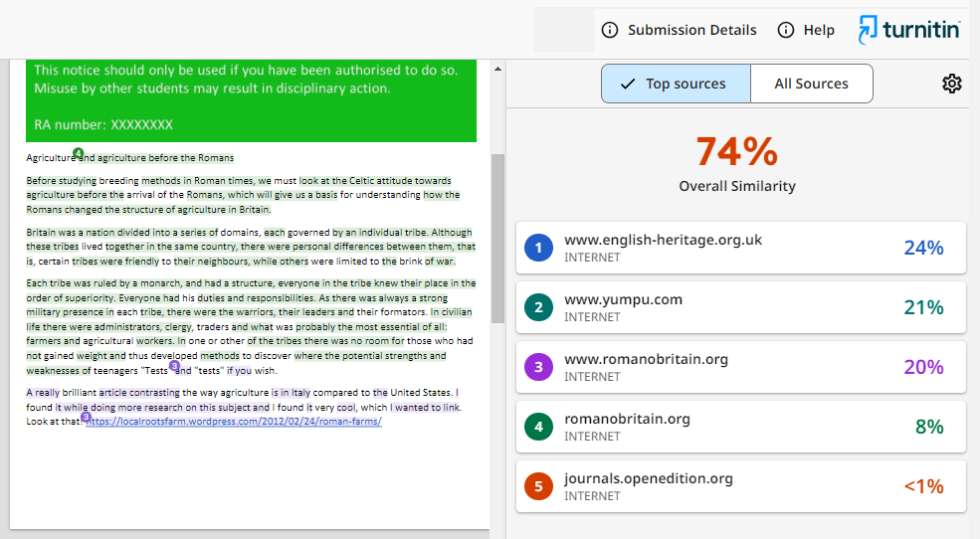Click the purple source number 3 badge
This screenshot has width=980, height=539.
point(538,367)
